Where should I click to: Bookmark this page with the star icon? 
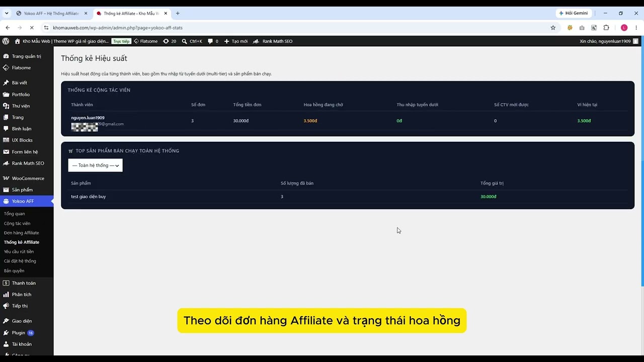553,28
